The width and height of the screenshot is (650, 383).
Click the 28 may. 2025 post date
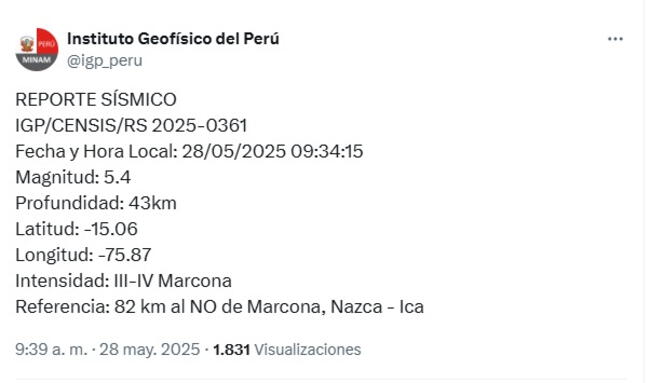point(150,349)
